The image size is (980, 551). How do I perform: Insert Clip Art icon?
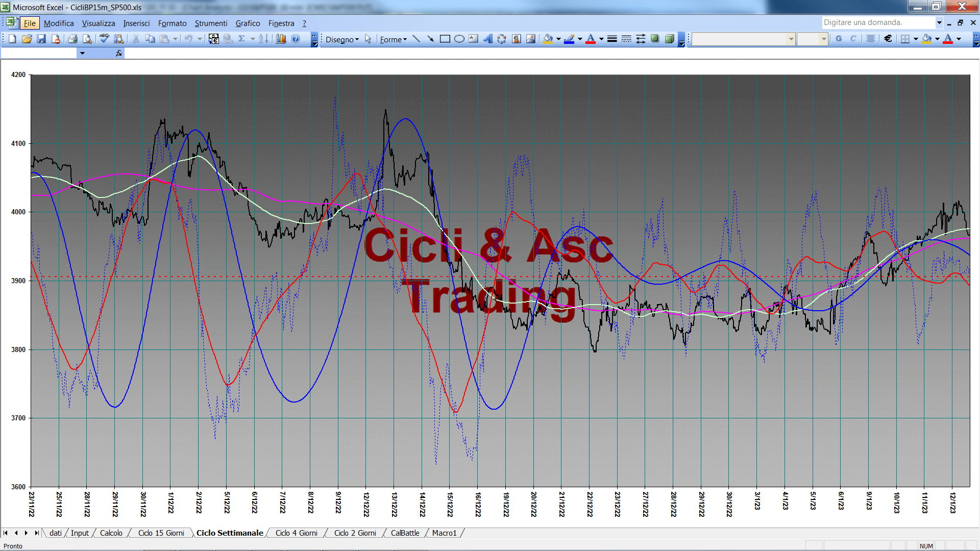[517, 39]
